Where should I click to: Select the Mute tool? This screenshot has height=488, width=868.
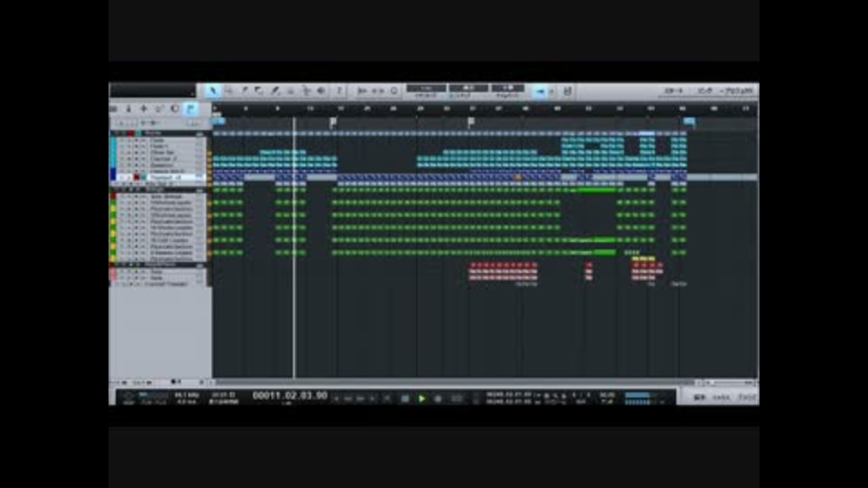pos(290,91)
